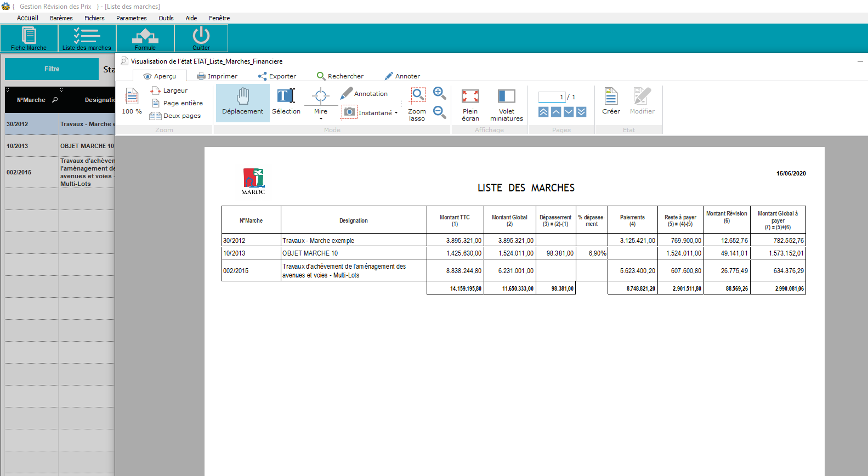Viewport: 868px width, 476px height.
Task: Enable Deux pages display mode
Action: (176, 116)
